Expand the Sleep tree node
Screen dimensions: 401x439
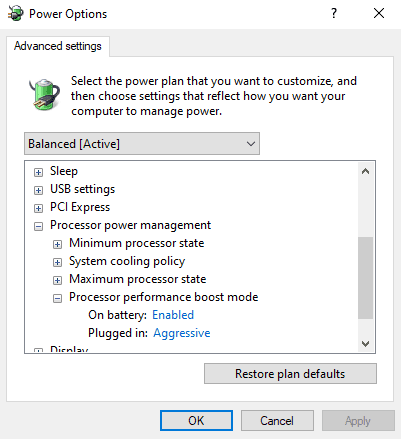point(39,172)
